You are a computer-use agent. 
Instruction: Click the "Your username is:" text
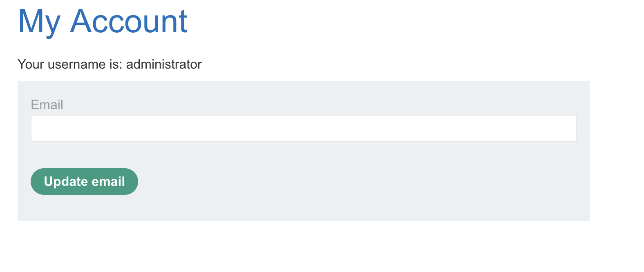tap(70, 65)
